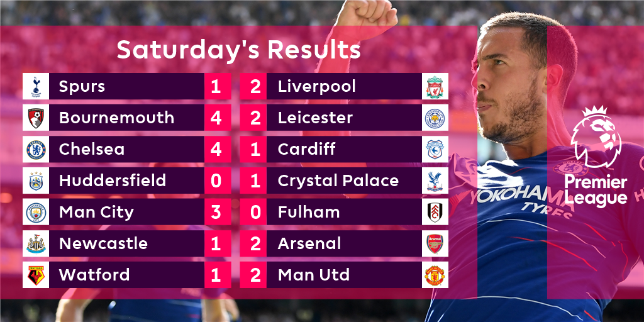Select the Watford club badge

pyautogui.click(x=36, y=275)
